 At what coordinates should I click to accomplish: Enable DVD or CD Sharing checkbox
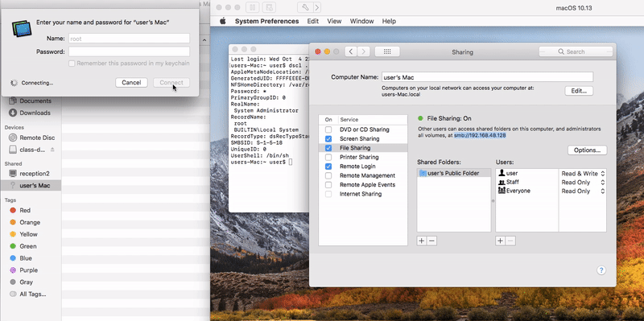click(328, 130)
